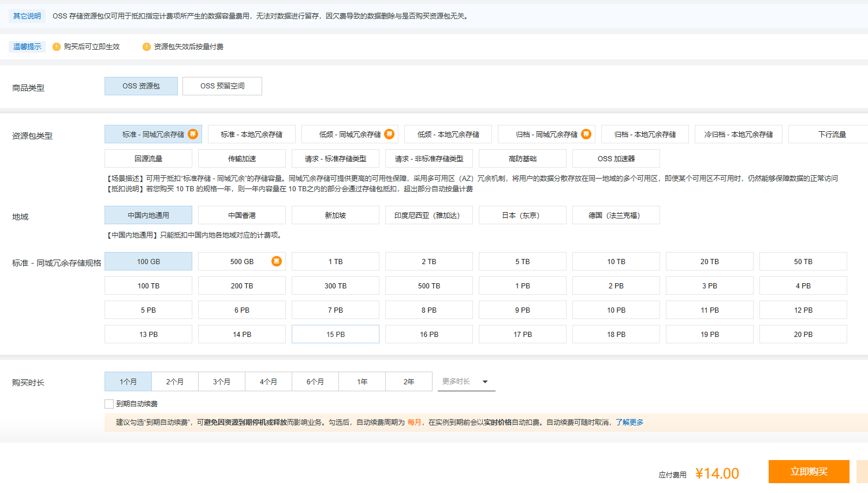Expand the 更多时长 dropdown
Image resolution: width=868 pixels, height=493 pixels.
click(x=465, y=381)
